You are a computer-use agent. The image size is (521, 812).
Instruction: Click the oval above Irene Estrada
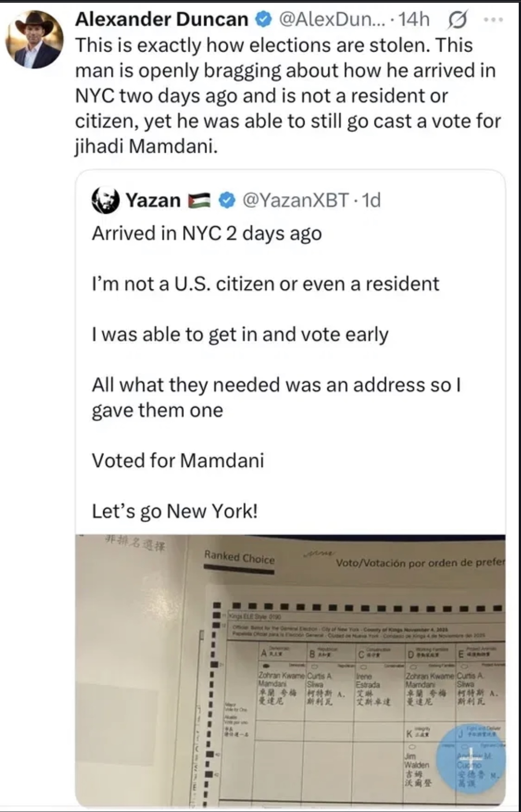(x=364, y=666)
